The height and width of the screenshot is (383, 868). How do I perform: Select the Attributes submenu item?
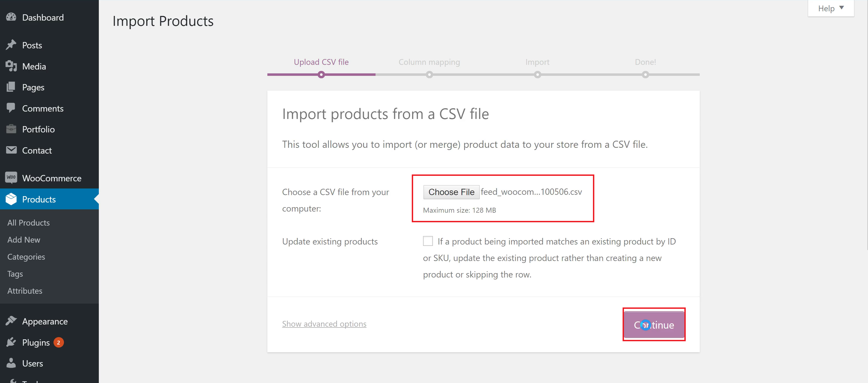click(x=25, y=291)
